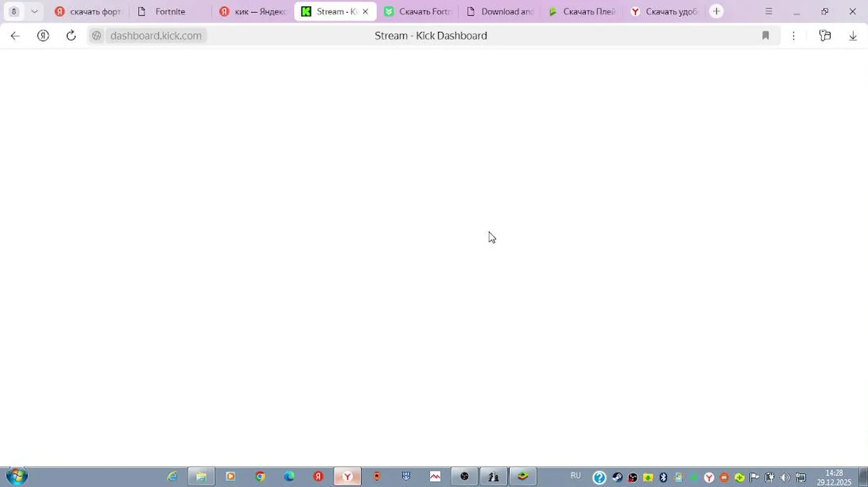Reload the Kick Dashboard page

click(x=71, y=36)
